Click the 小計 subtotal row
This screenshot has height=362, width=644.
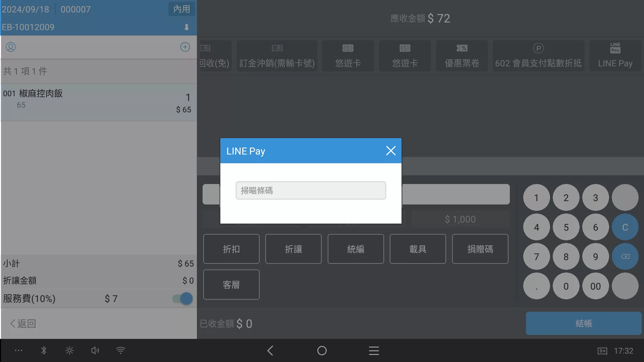click(99, 263)
